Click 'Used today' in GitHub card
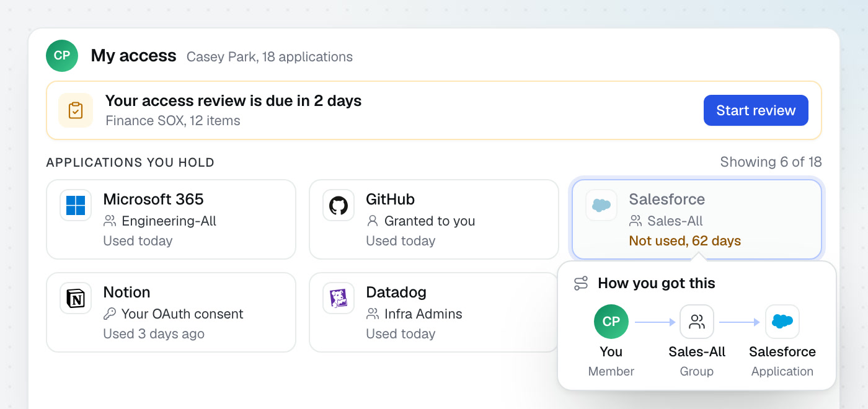Screen dimensions: 868x409 coord(401,240)
